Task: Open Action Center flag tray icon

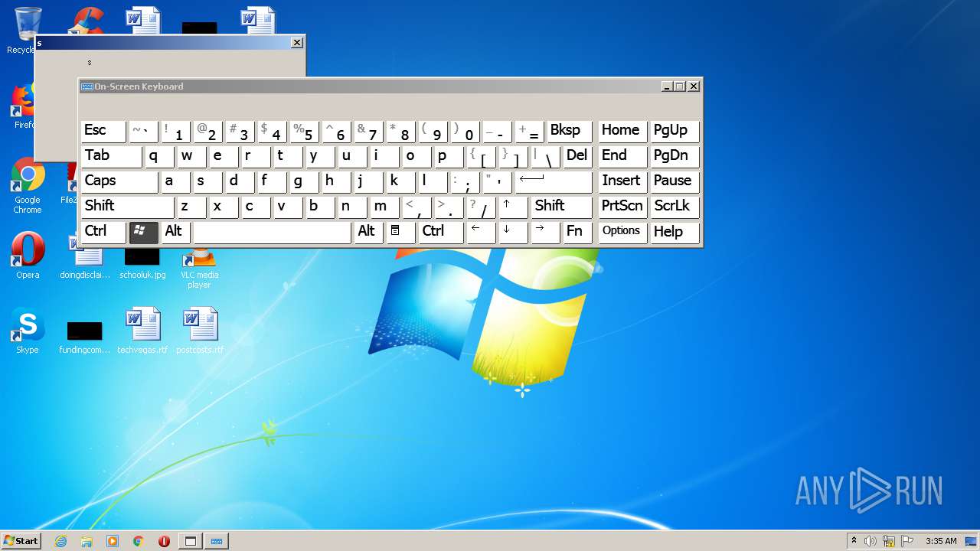Action: 908,541
